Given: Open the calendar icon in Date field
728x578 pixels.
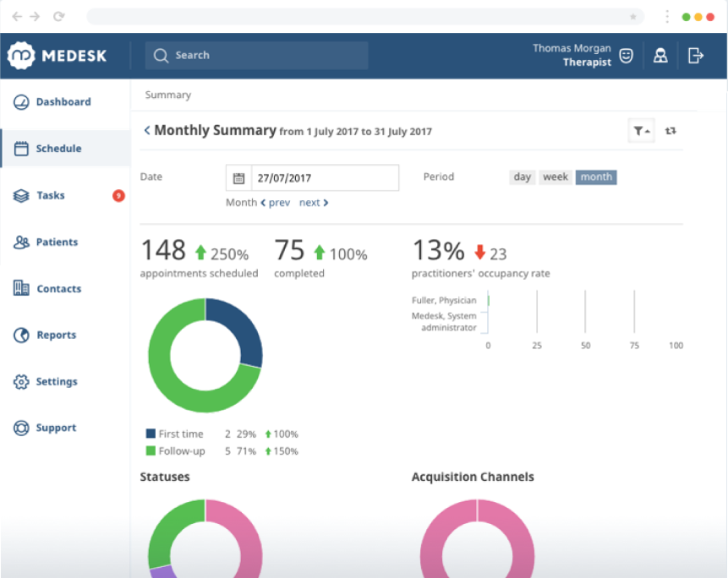Looking at the screenshot, I should [238, 178].
